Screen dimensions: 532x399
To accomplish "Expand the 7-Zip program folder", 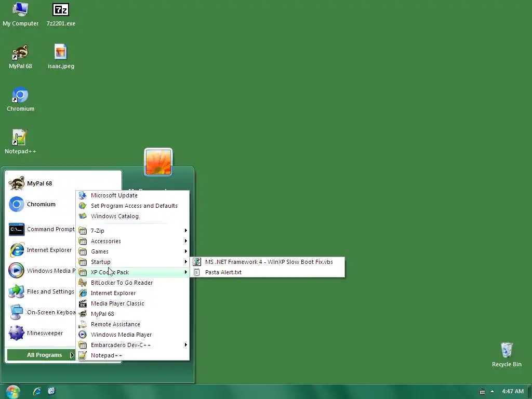I will [x=132, y=231].
